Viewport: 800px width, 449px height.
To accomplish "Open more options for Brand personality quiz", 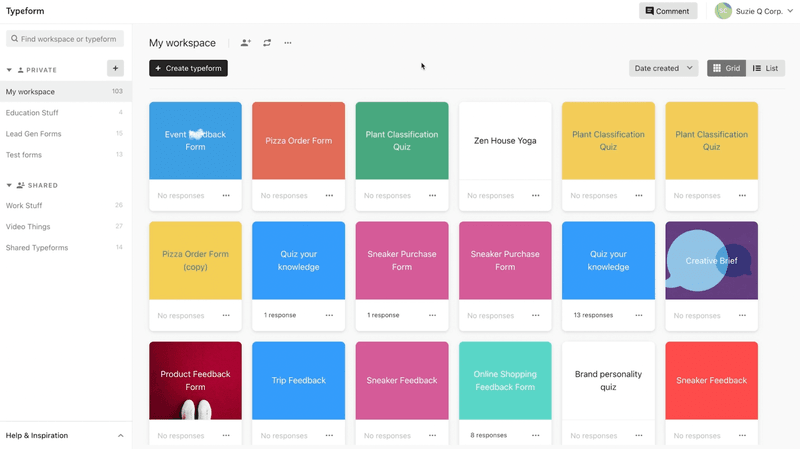I will [x=639, y=435].
